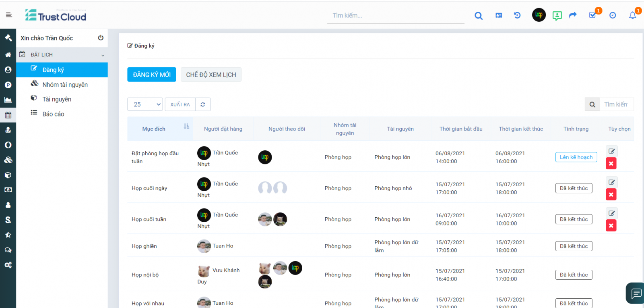Toggle sort on Mục đích column
Image resolution: width=644 pixels, height=308 pixels.
pos(186,127)
